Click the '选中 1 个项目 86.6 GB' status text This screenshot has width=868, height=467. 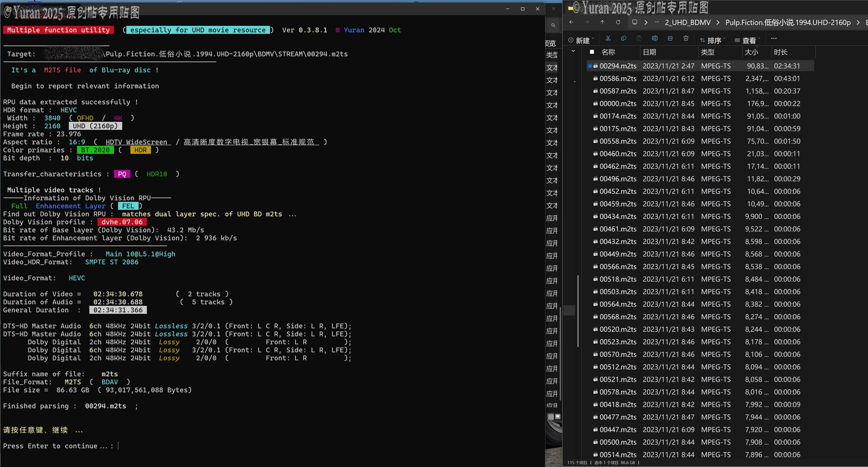[614, 463]
